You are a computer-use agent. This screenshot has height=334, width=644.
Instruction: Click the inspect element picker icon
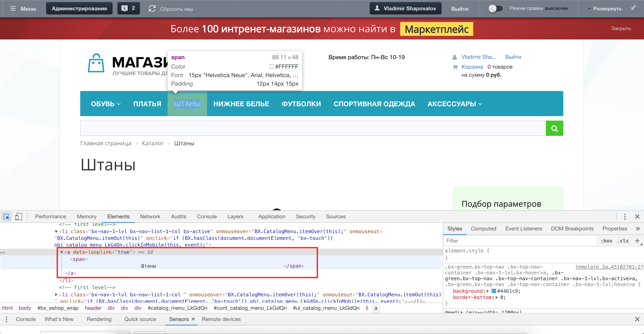pos(6,217)
